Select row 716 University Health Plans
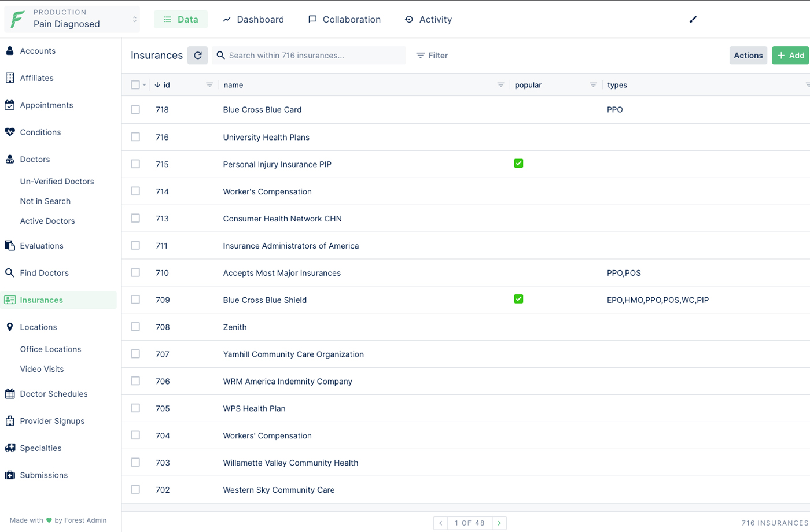The image size is (810, 532). click(135, 137)
